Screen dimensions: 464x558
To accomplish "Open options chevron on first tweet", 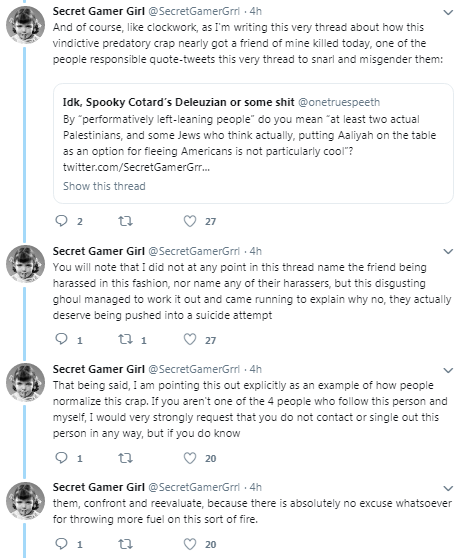I will click(448, 12).
